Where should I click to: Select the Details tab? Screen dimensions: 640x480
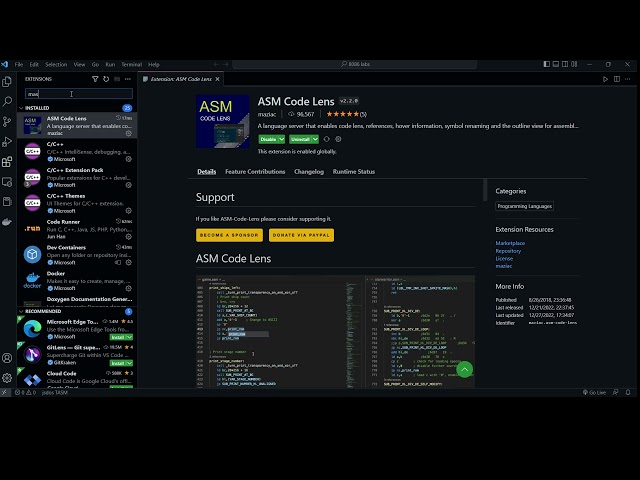pyautogui.click(x=207, y=172)
